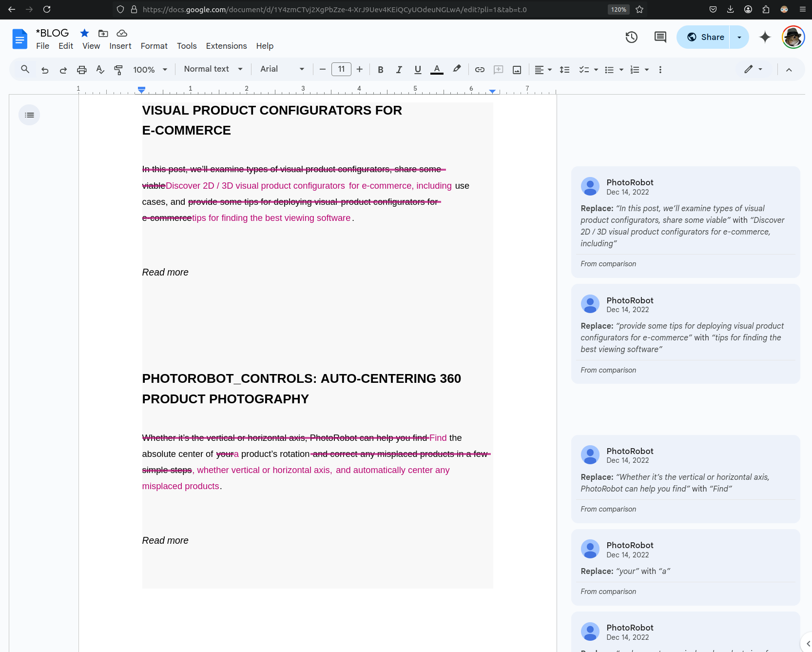Redo the last action
The image size is (812, 652).
coord(63,70)
